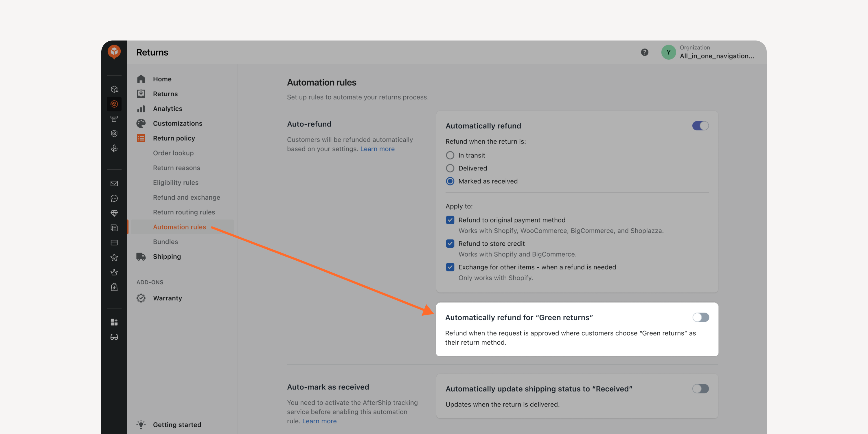Viewport: 868px width, 434px height.
Task: Click the star icon in dark rail
Action: 114,258
